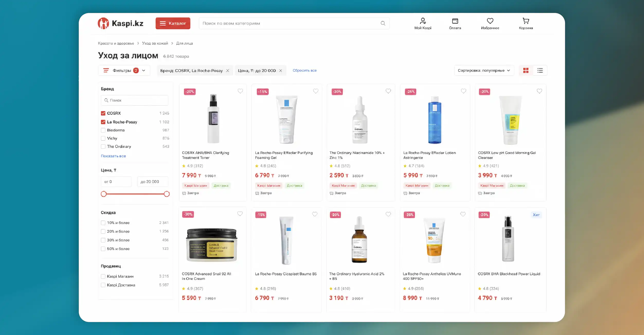Click Сбросить все to reset filters
The height and width of the screenshot is (335, 644).
tap(304, 70)
